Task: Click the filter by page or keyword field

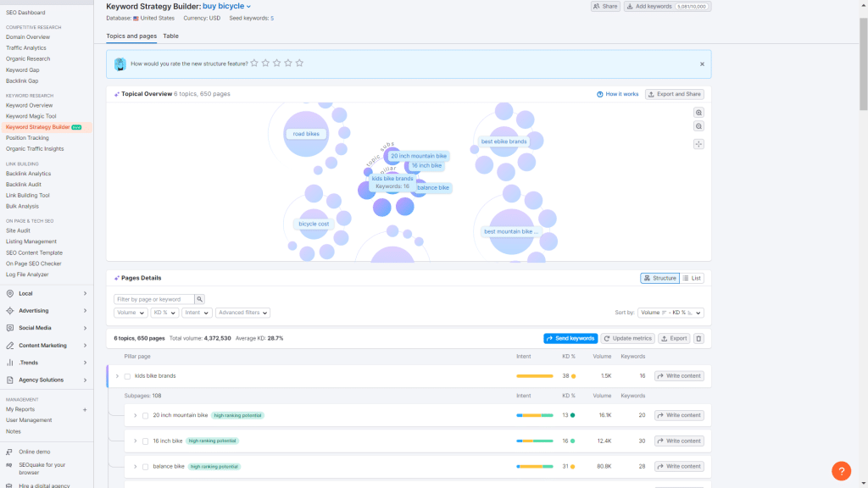Action: (153, 299)
